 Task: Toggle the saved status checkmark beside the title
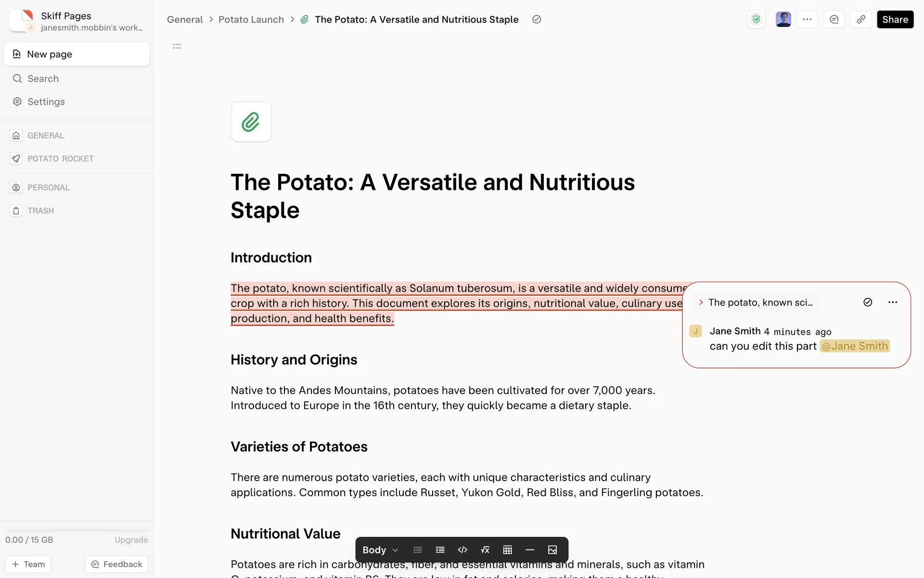click(x=537, y=19)
